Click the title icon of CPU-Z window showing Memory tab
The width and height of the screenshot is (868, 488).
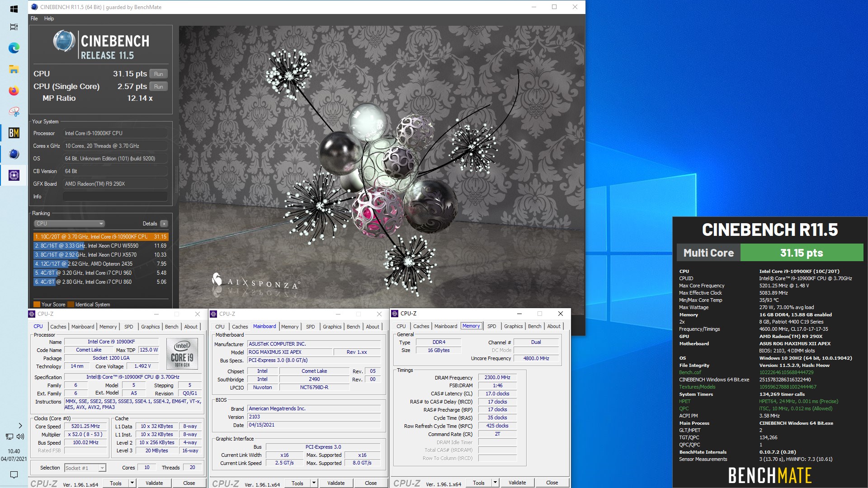395,314
